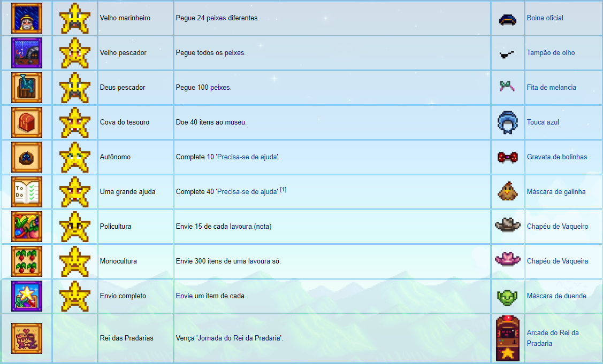Click the Rei das Pradarias achievement icon
This screenshot has width=603, height=364.
click(27, 338)
